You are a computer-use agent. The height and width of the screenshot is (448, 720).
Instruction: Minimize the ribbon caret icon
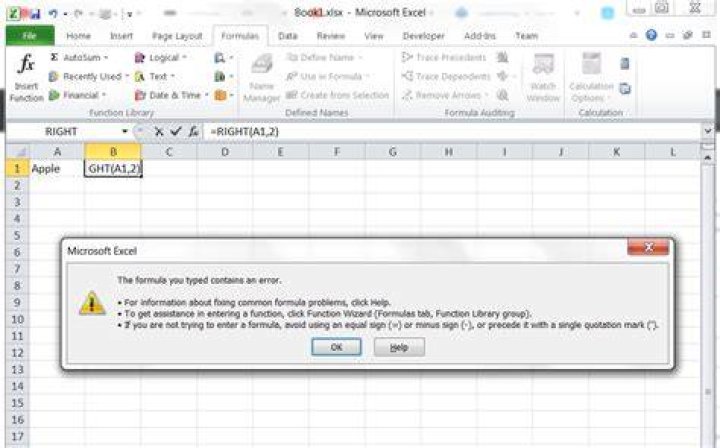(633, 35)
